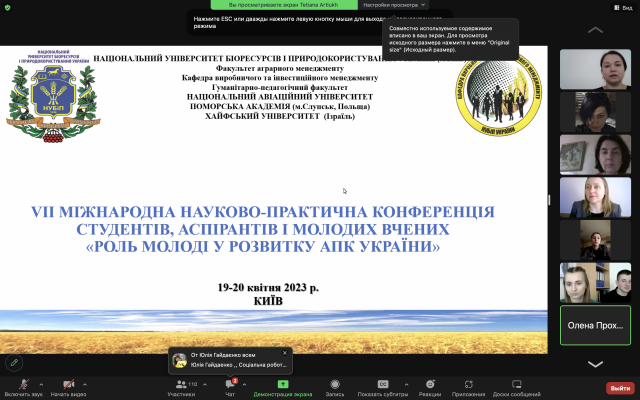Show next participants with down chevron
The height and width of the screenshot is (400, 640).
click(595, 364)
